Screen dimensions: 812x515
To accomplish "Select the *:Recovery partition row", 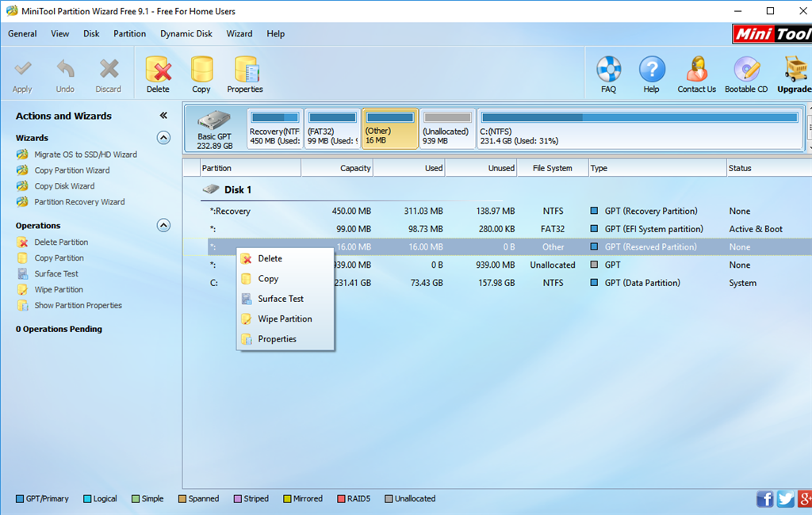I will point(497,212).
